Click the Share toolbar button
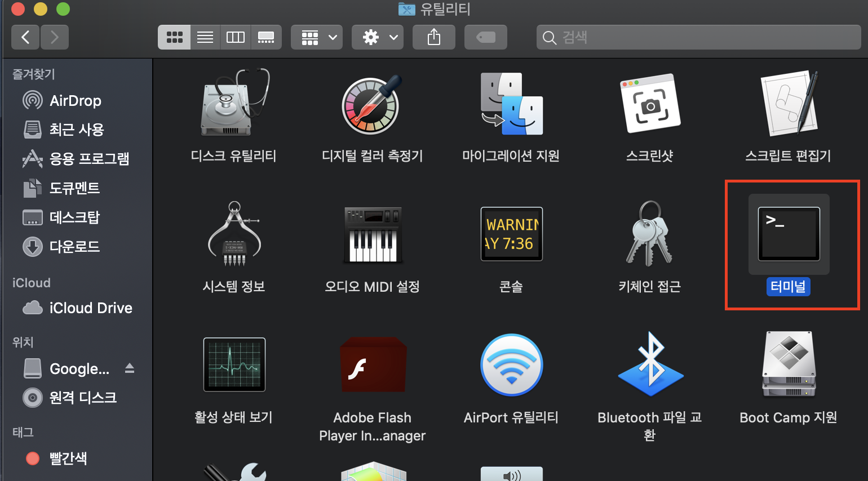 click(434, 37)
